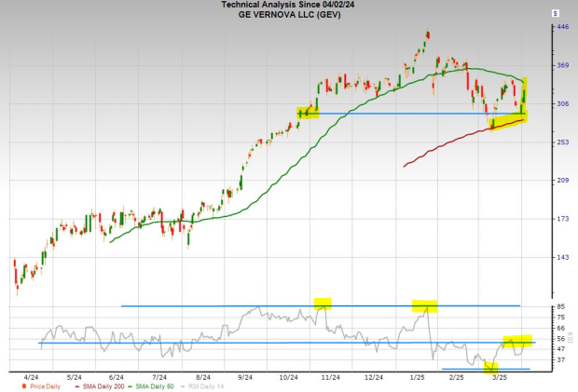Click the RSI 85 axis level label
This screenshot has width=578, height=392.
click(x=560, y=306)
